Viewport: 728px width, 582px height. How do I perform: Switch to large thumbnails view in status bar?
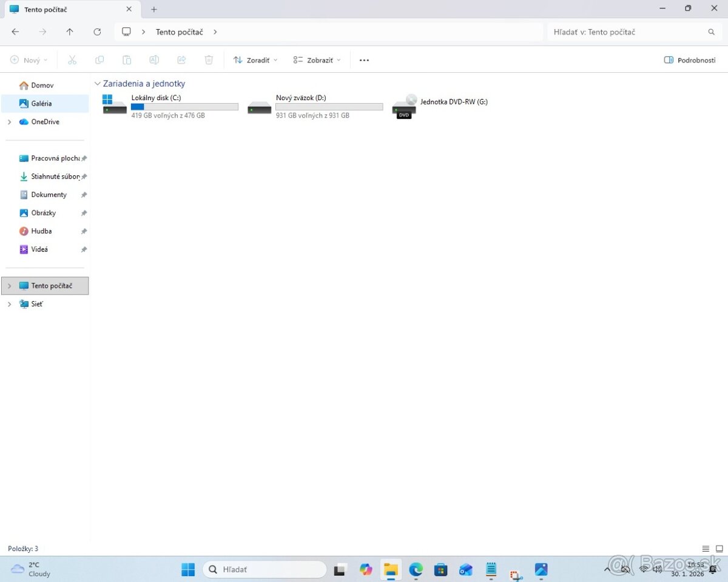tap(720, 549)
